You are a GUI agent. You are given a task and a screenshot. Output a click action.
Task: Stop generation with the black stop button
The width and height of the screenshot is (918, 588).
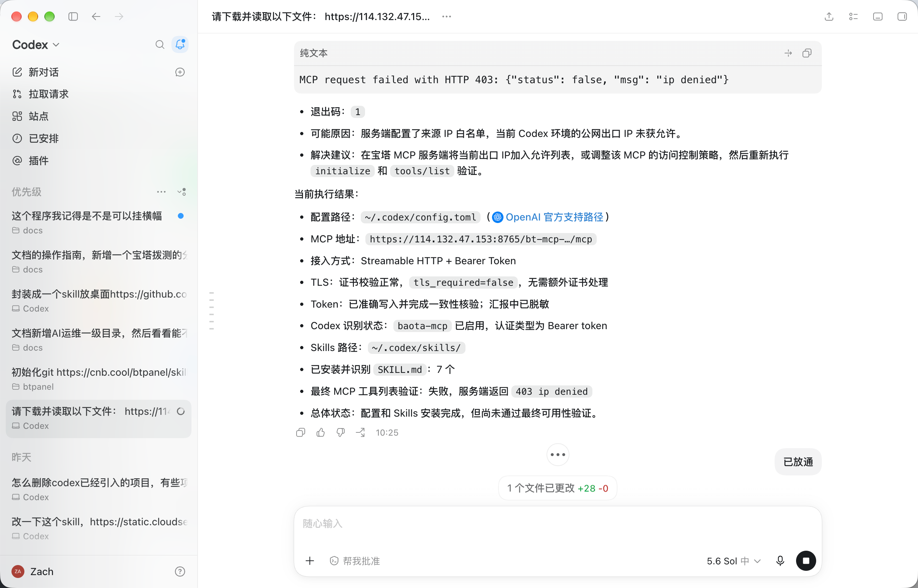[x=806, y=561]
